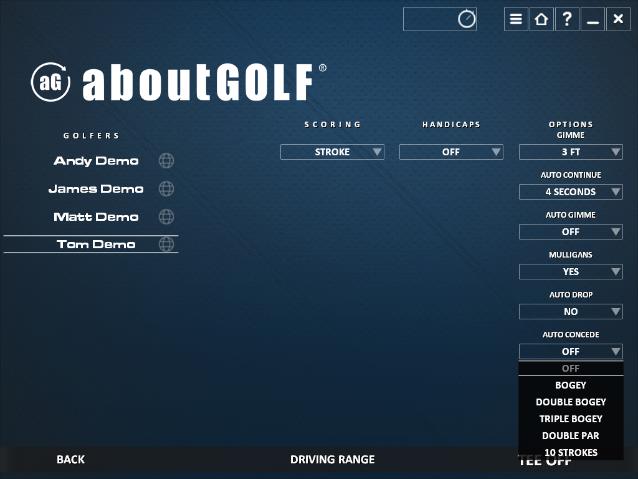Open the Gimme 3 FT dropdown
Image resolution: width=638 pixels, height=479 pixels.
tap(570, 152)
